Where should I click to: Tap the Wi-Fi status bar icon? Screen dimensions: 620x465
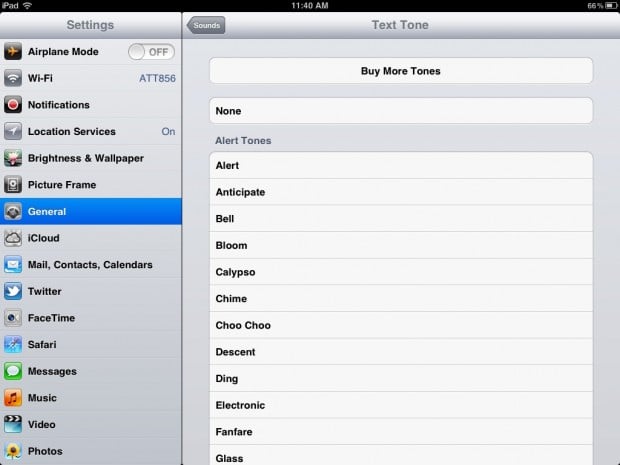click(27, 6)
